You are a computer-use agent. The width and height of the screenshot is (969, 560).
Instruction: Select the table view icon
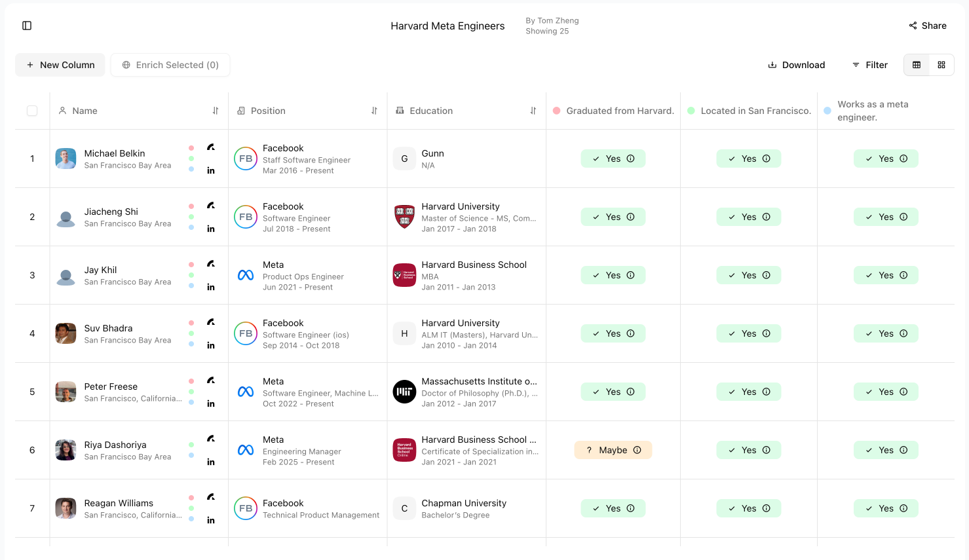pos(917,65)
